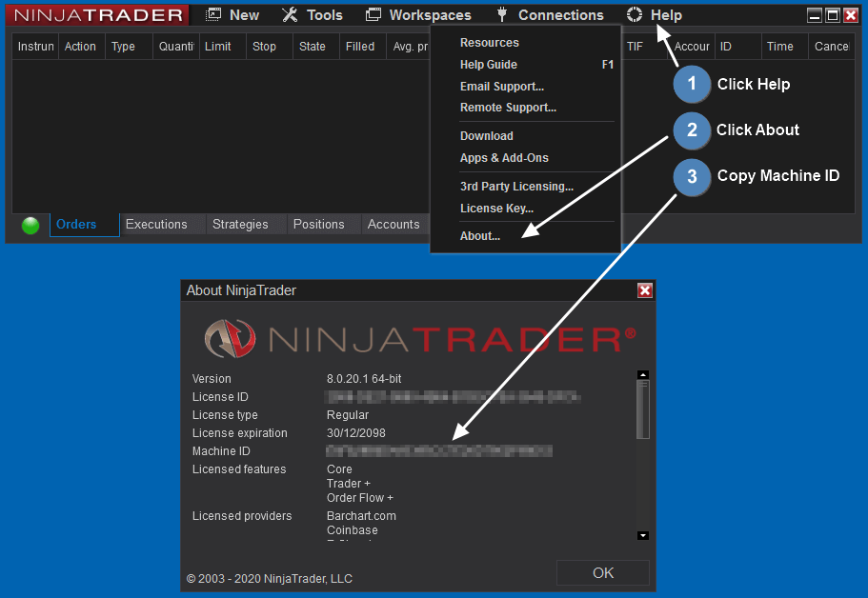Click the Coinbase provider entry
The image size is (868, 598).
tap(353, 530)
